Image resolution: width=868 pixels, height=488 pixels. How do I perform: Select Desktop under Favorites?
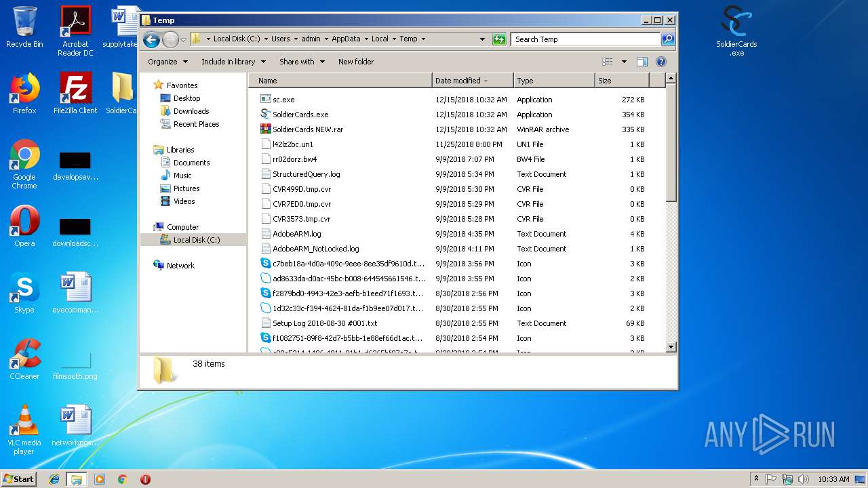(x=186, y=98)
